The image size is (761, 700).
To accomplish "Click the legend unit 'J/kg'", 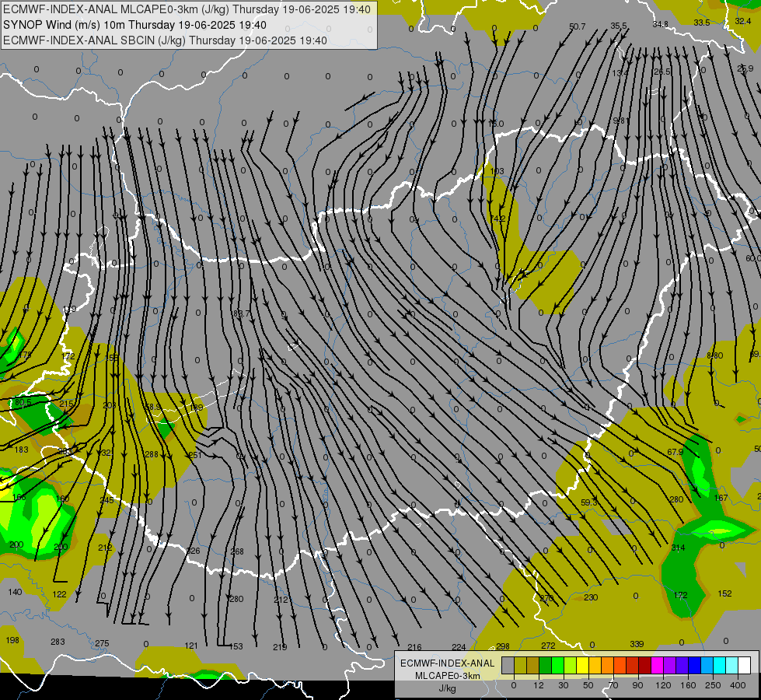I will 448,688.
